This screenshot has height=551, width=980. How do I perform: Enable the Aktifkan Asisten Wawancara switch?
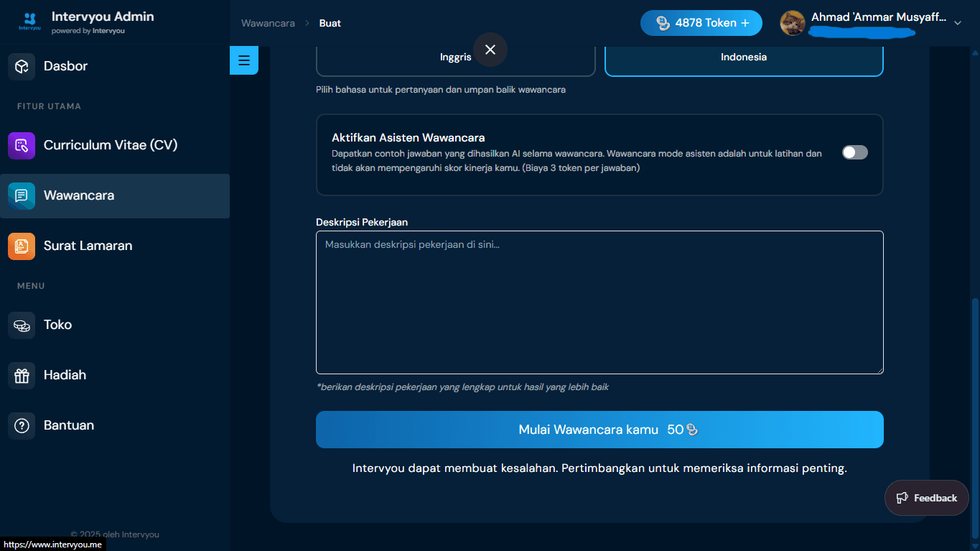point(855,152)
